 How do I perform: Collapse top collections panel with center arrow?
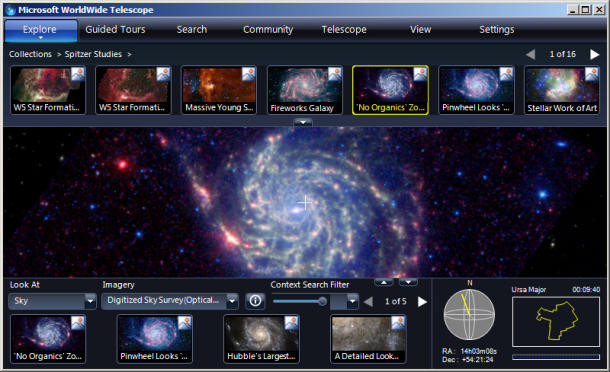(x=303, y=122)
